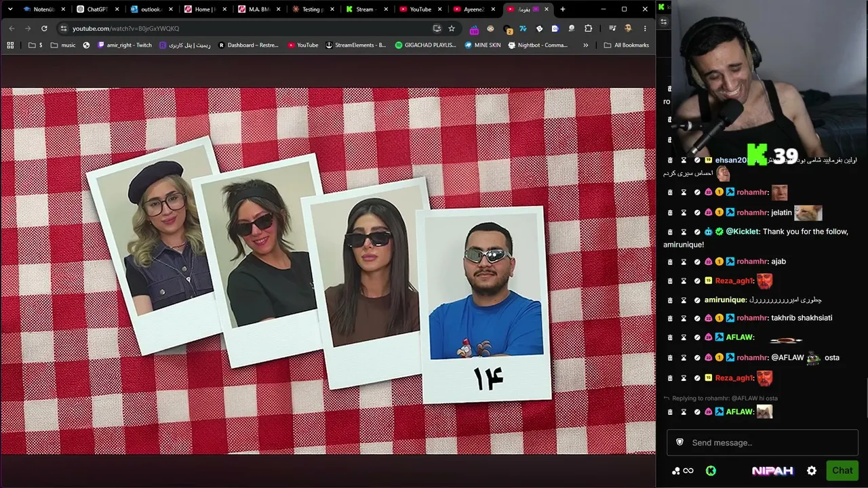Image resolution: width=868 pixels, height=488 pixels.
Task: Switch to the ChatGPT tab
Action: point(98,9)
